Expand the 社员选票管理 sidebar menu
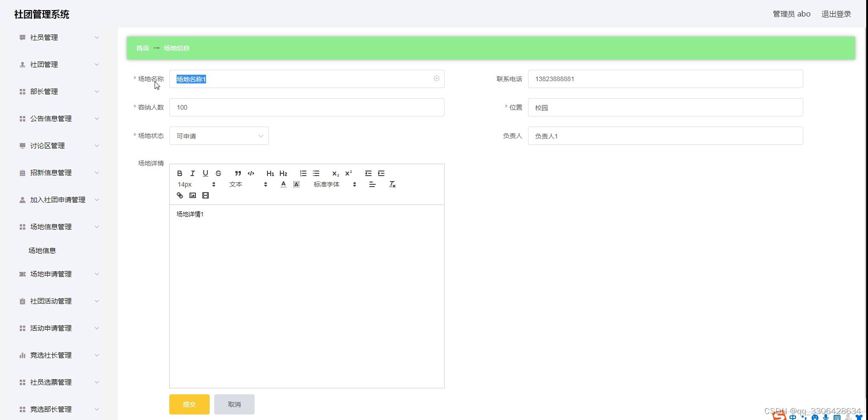The height and width of the screenshot is (420, 868). pyautogui.click(x=58, y=382)
